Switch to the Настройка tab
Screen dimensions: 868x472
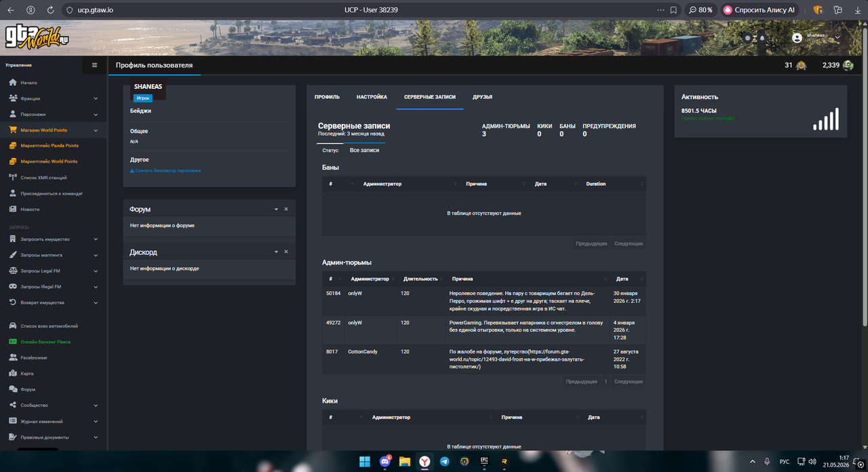(x=372, y=97)
